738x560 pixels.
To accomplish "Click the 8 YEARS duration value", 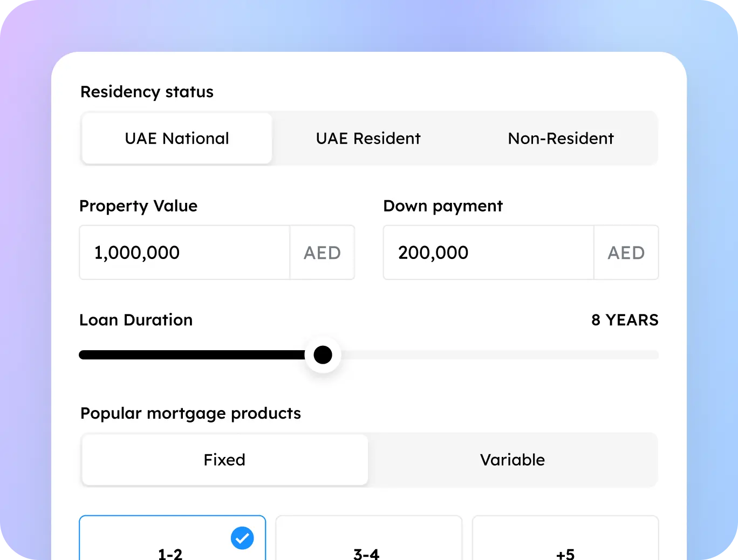I will 625,320.
